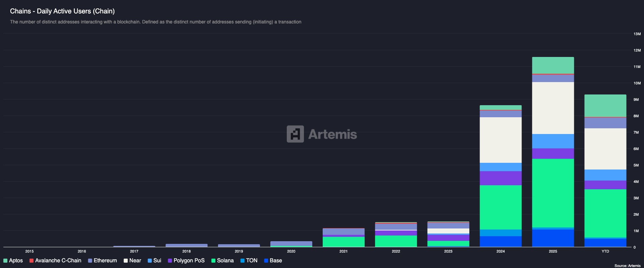Image resolution: width=644 pixels, height=268 pixels.
Task: Click the 2025 x-axis label
Action: point(553,251)
